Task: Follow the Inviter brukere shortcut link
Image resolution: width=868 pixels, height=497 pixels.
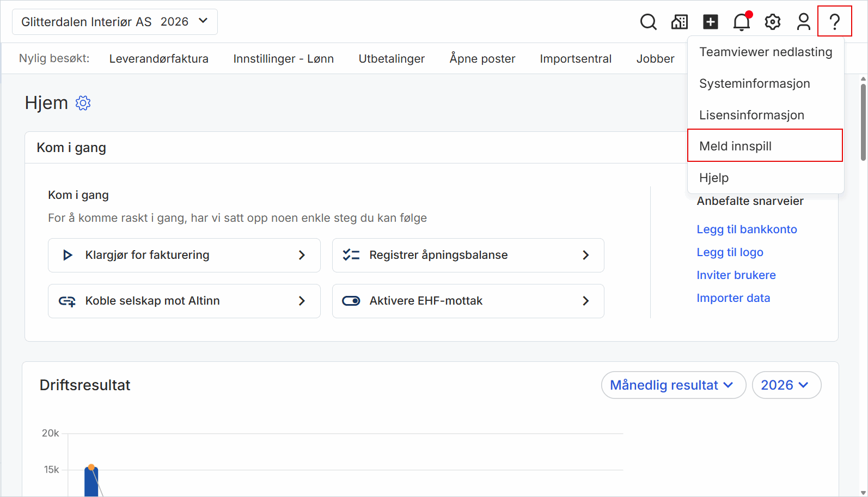Action: click(736, 275)
